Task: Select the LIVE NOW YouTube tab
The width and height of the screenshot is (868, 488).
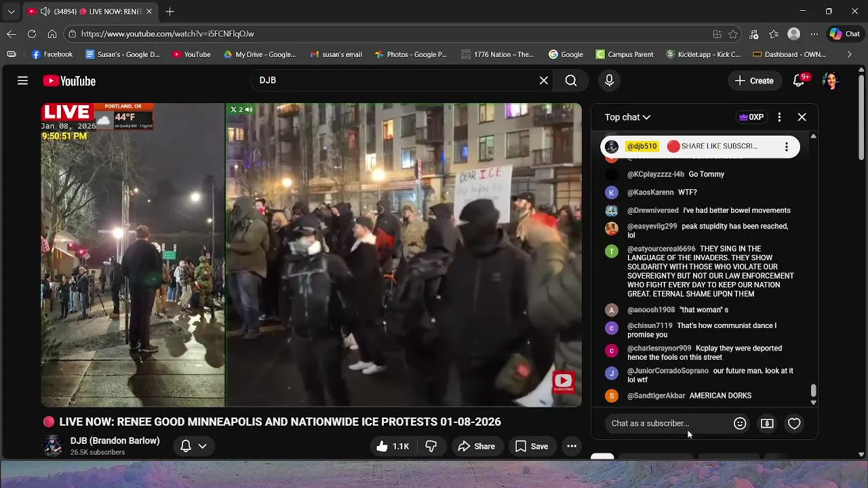Action: pyautogui.click(x=90, y=12)
